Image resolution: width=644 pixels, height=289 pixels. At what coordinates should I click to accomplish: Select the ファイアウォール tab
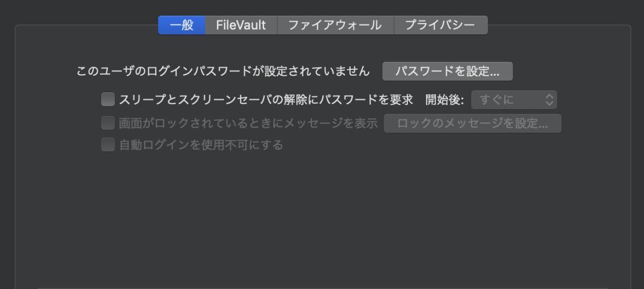click(335, 25)
